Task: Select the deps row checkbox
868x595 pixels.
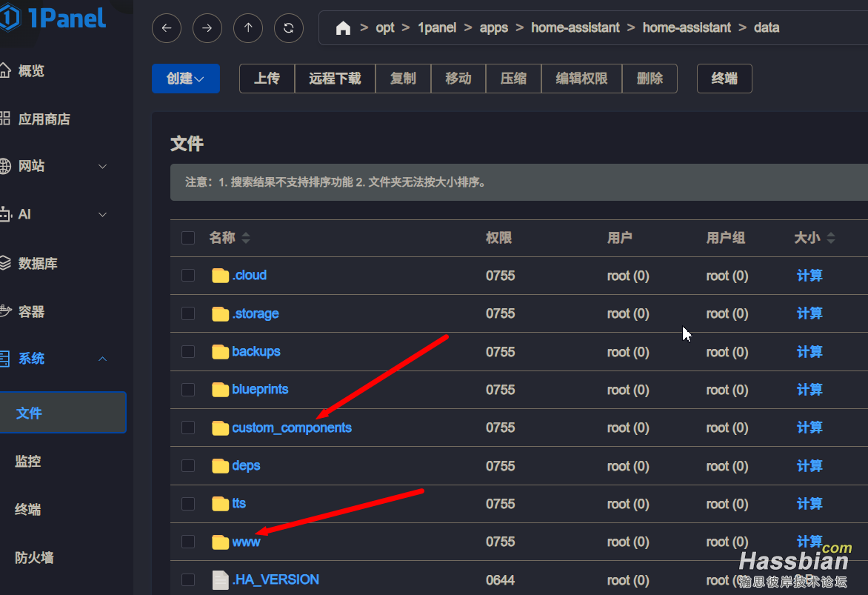Action: [x=188, y=466]
